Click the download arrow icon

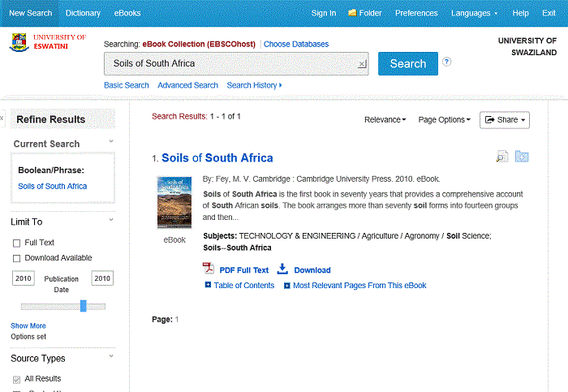pos(282,269)
